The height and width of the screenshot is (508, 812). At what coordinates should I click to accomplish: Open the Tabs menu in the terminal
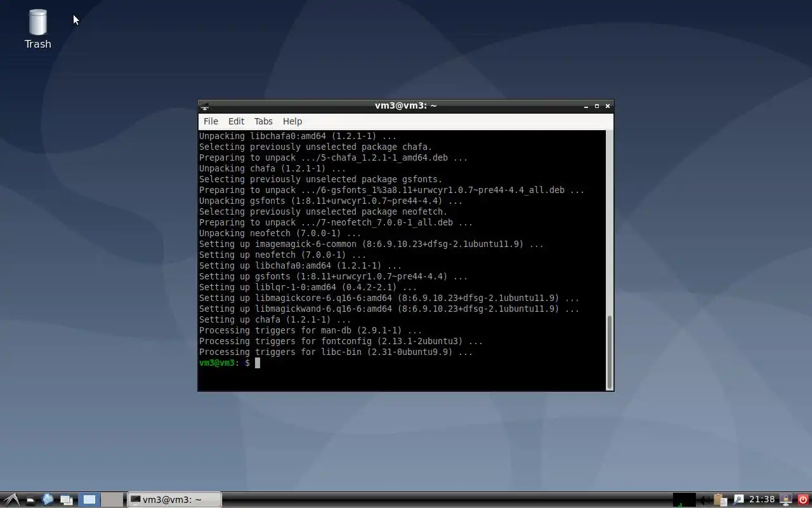click(263, 121)
